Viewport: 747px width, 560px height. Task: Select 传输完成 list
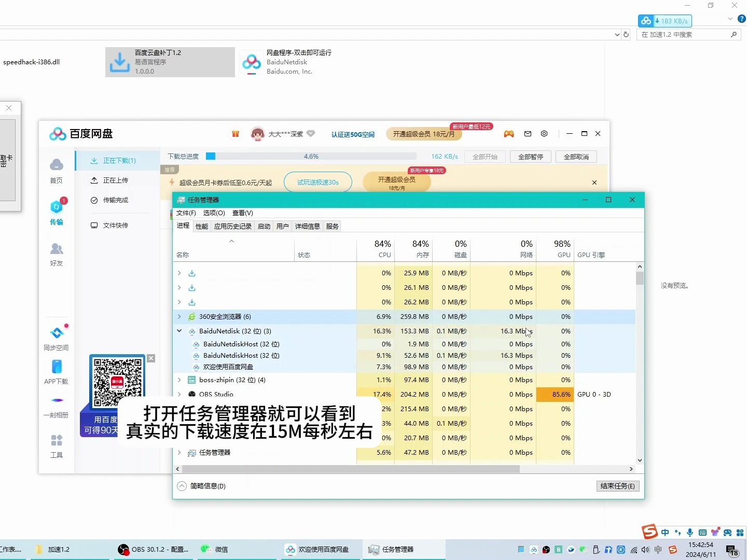click(x=118, y=200)
